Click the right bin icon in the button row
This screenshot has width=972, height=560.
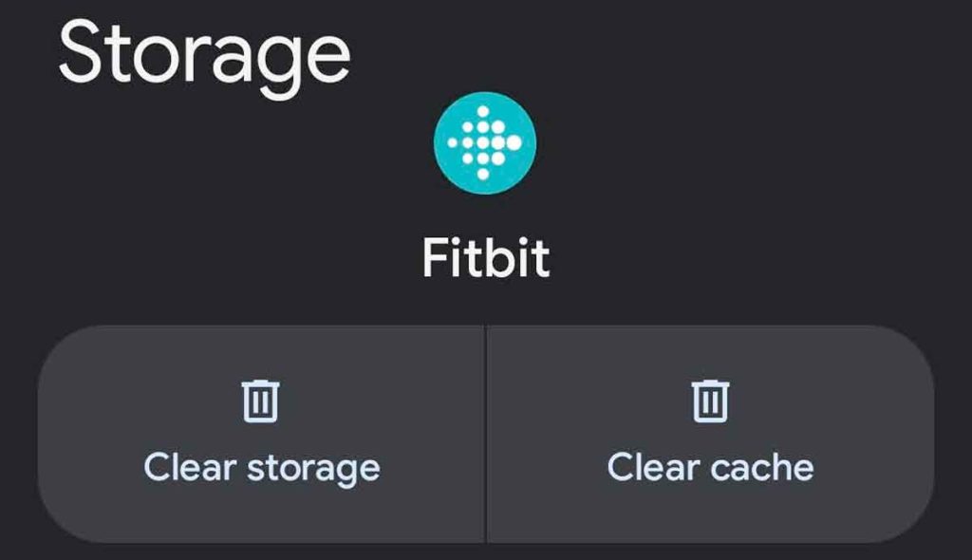click(x=709, y=400)
